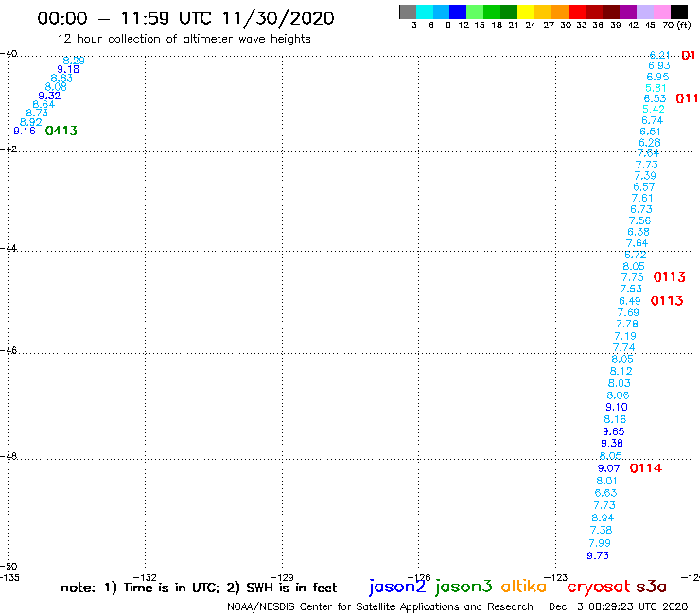Click the wave height value '9.10'
Image resolution: width=700 pixels, height=615 pixels.
coord(617,407)
